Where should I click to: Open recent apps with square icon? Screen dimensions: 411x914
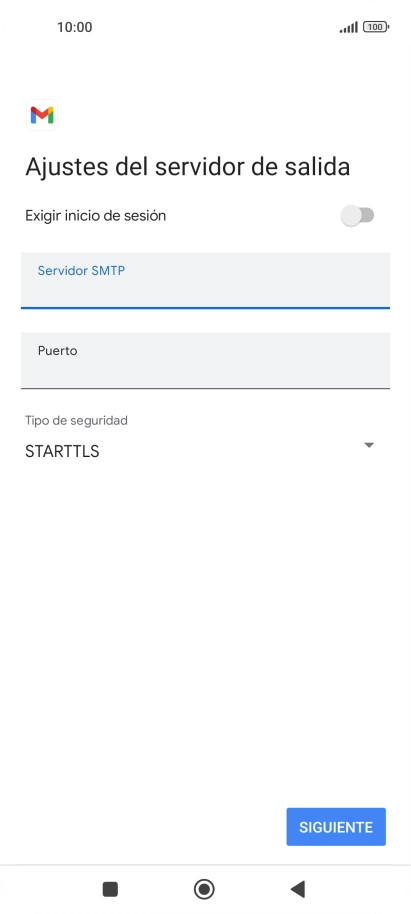(110, 889)
